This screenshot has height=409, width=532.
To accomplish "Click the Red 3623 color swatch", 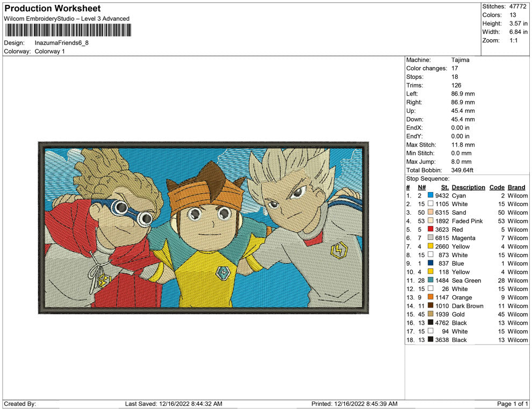I will 430,229.
